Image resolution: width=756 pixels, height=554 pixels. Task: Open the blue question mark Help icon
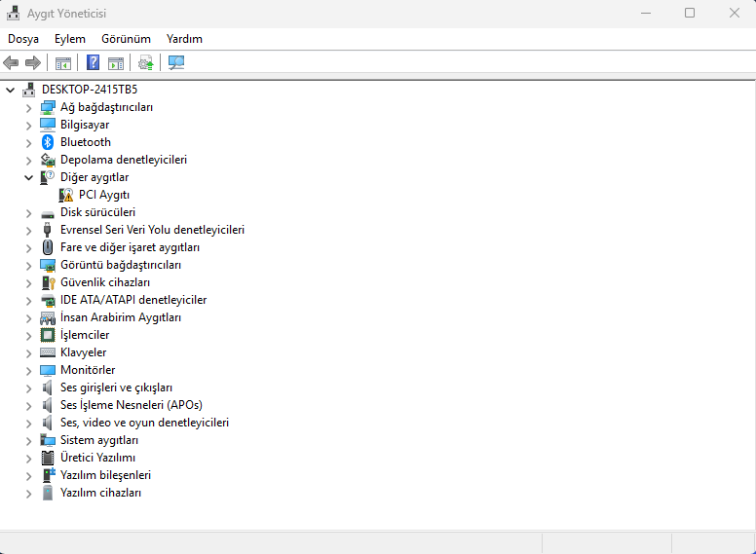pyautogui.click(x=94, y=62)
